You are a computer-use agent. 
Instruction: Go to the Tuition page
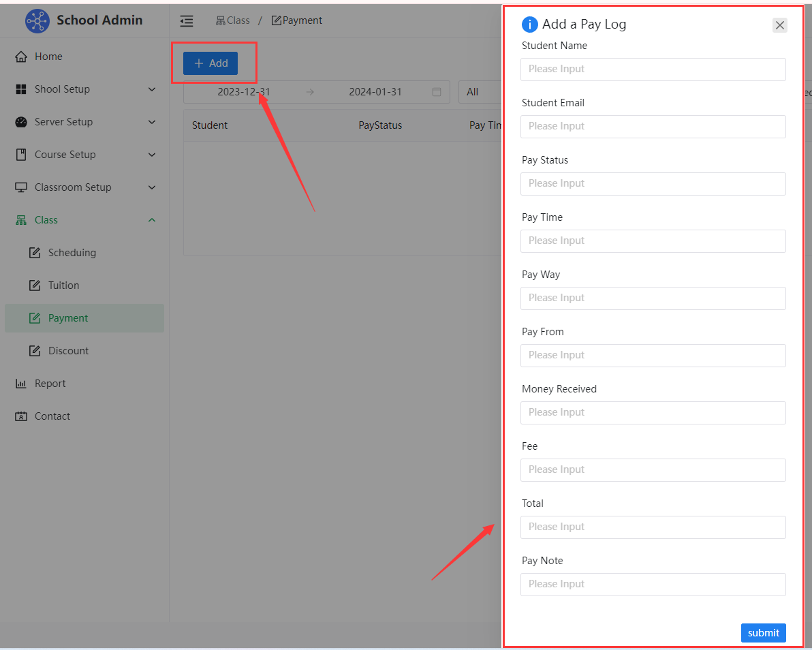coord(63,285)
